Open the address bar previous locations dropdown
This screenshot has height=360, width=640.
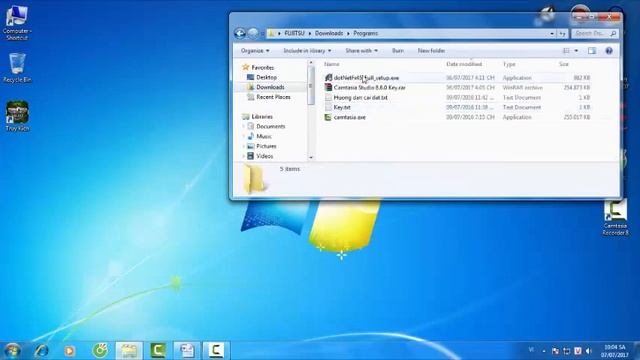click(552, 33)
